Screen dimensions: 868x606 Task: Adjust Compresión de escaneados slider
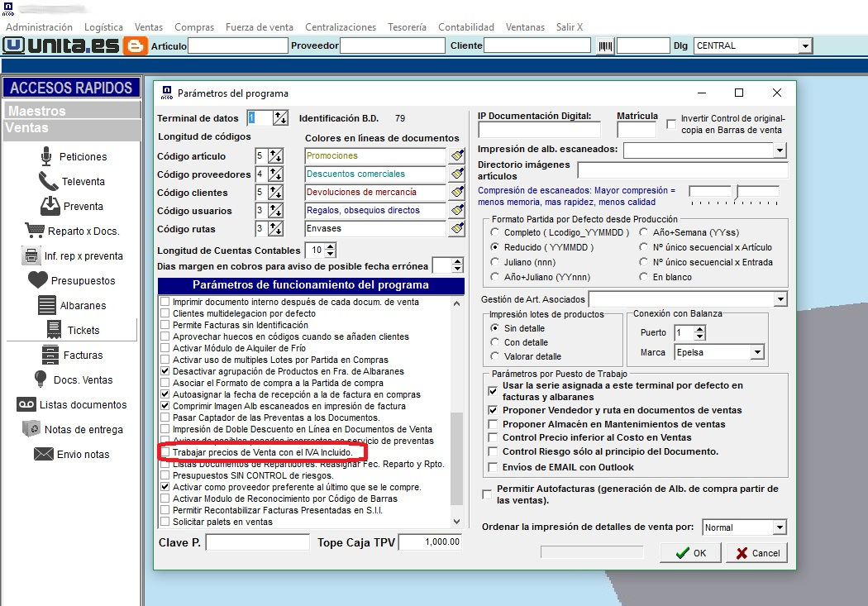coord(737,193)
